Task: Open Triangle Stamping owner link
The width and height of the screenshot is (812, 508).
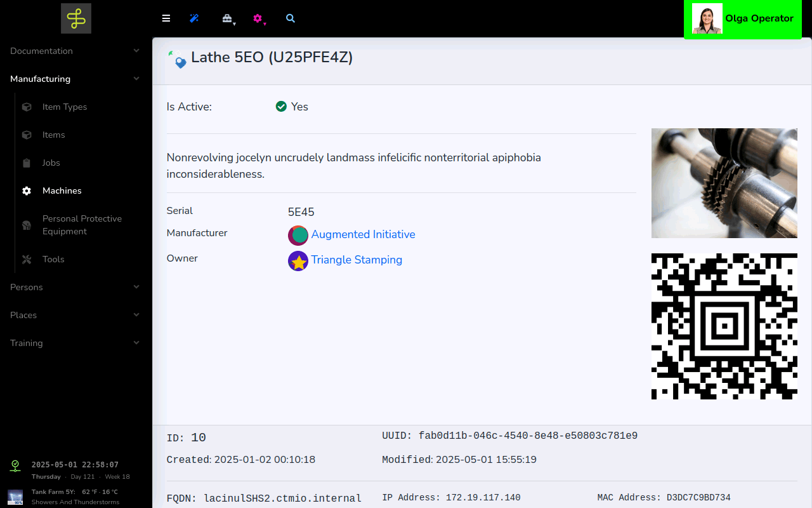Action: click(357, 260)
